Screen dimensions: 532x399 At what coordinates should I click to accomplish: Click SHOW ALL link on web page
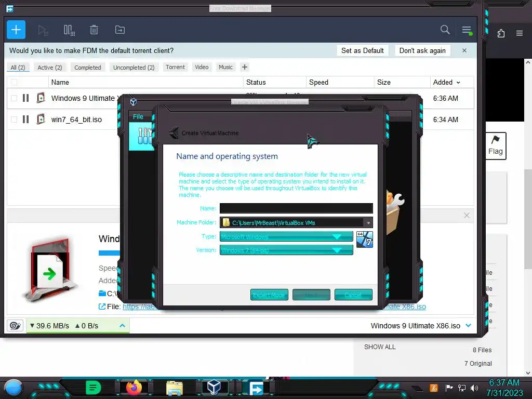pyautogui.click(x=380, y=347)
